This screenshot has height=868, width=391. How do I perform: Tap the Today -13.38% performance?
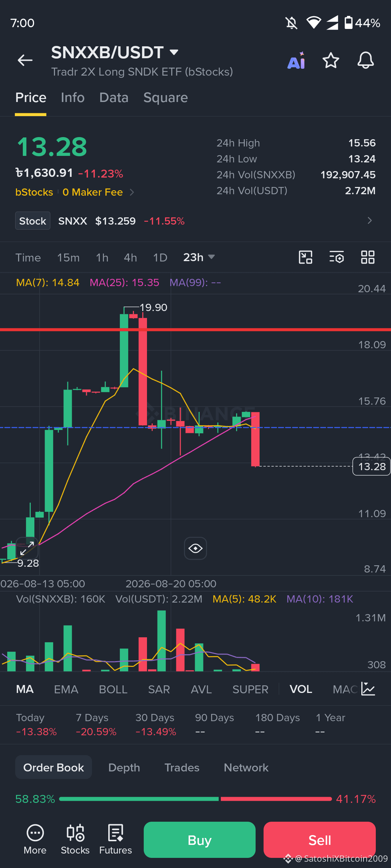coord(36,724)
